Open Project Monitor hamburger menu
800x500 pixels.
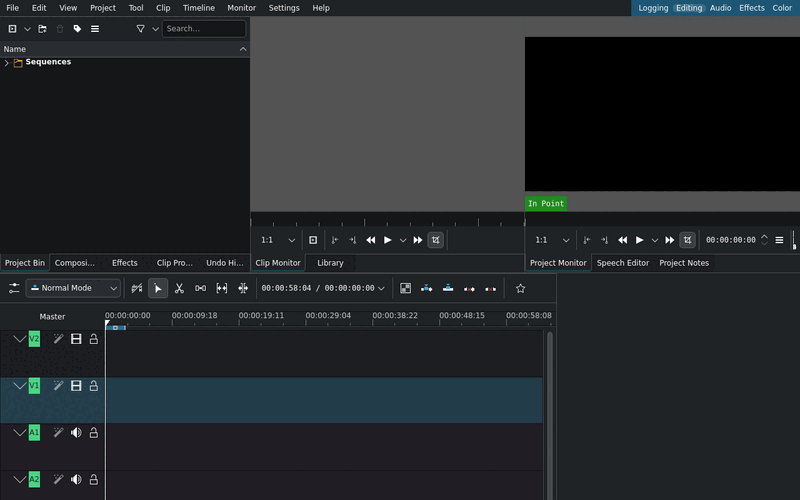[x=779, y=240]
